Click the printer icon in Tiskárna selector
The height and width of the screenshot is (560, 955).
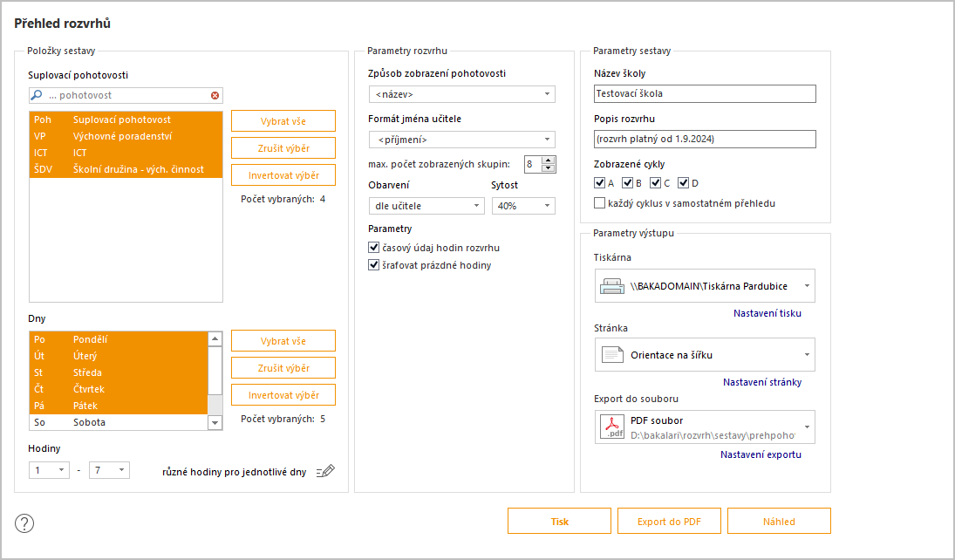click(x=612, y=286)
